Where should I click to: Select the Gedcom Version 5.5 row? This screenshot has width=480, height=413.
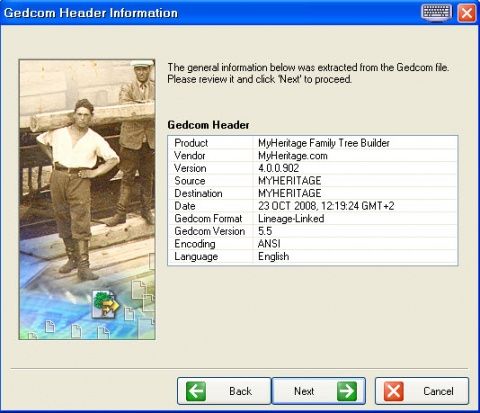(x=313, y=231)
